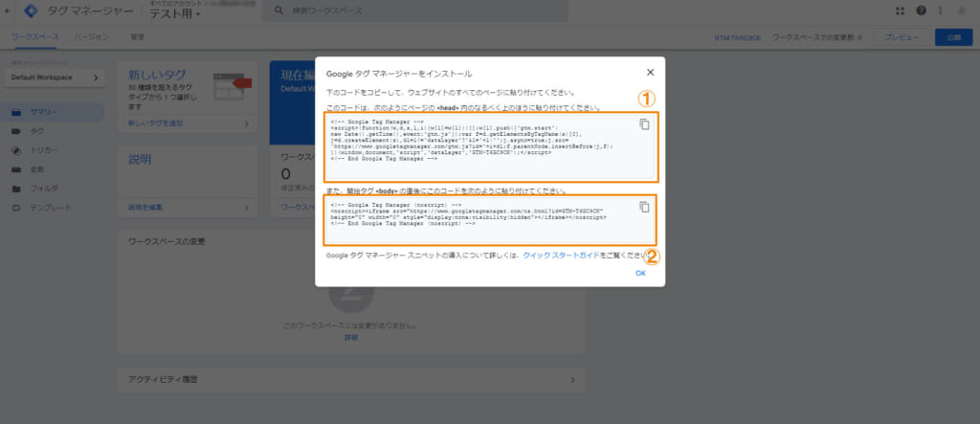Confirm with the OK button
This screenshot has height=424, width=980.
click(640, 274)
